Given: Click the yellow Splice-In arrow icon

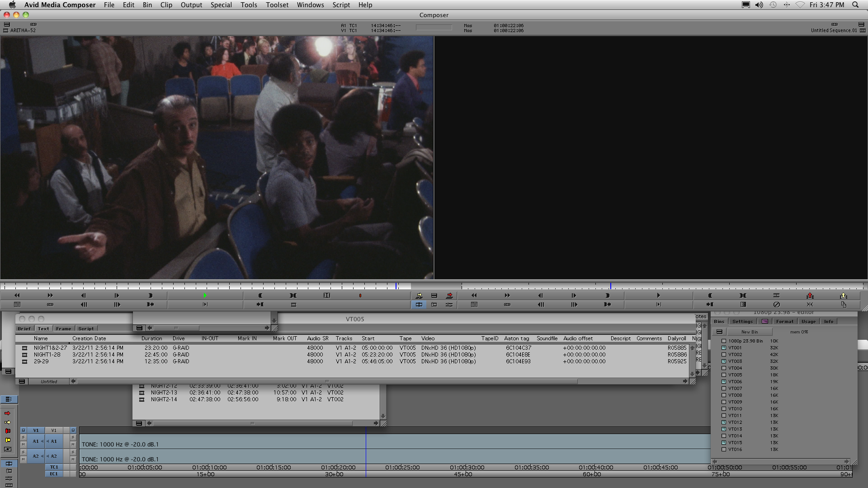Looking at the screenshot, I should coord(419,296).
